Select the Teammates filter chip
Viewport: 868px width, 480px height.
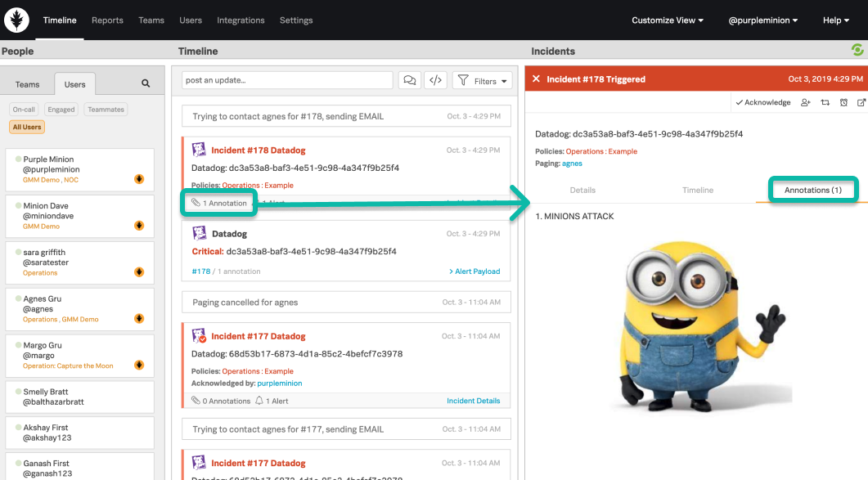[x=105, y=109]
